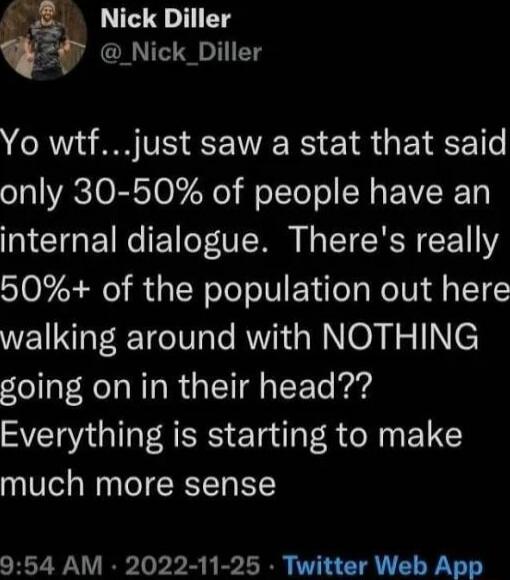Click the 2022-11-25 date
The height and width of the screenshot is (580, 510).
[192, 565]
